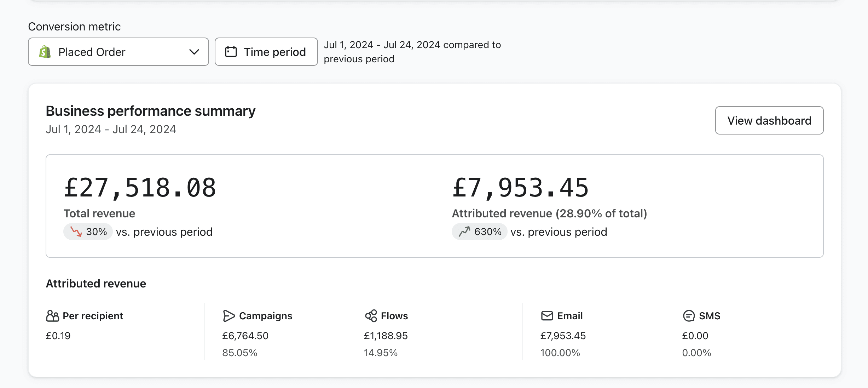868x388 pixels.
Task: Click the Shopify bag icon
Action: coord(45,52)
